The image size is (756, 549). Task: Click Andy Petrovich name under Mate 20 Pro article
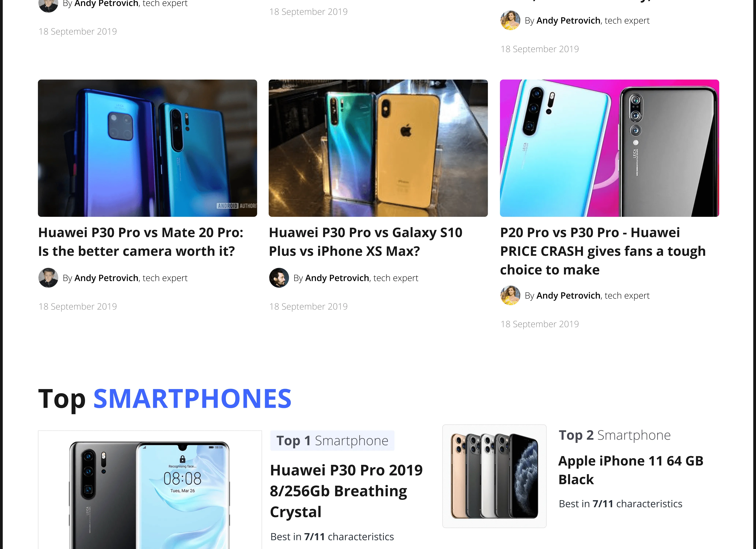click(x=106, y=278)
